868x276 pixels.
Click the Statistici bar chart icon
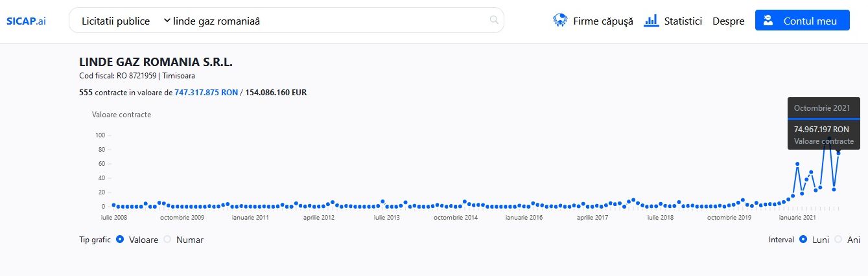click(x=651, y=21)
